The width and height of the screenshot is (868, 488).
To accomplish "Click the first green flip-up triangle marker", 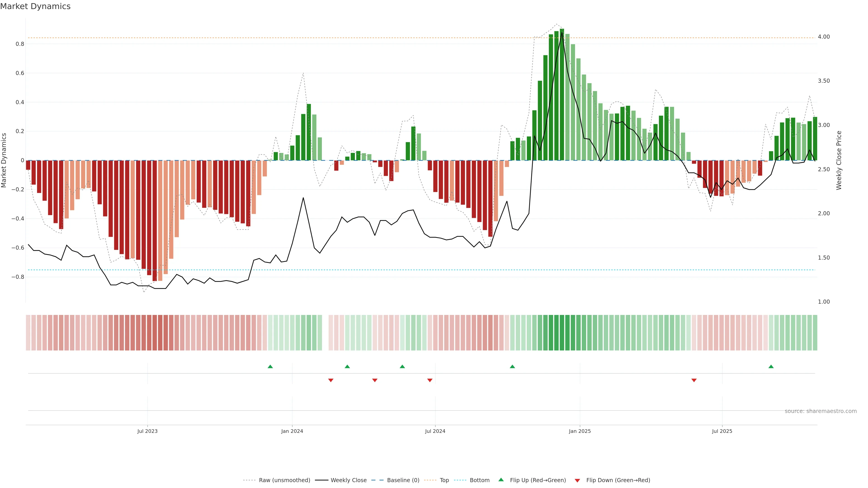I will coord(270,366).
